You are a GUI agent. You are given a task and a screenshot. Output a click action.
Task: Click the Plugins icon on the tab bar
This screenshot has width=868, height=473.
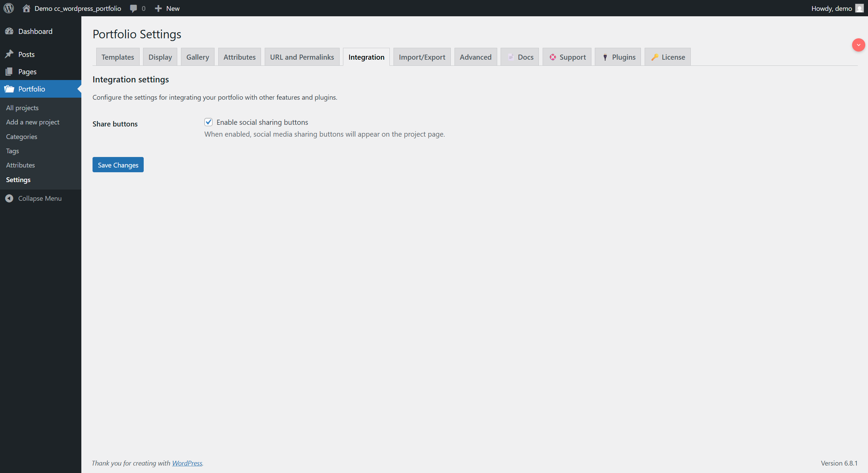tap(605, 57)
